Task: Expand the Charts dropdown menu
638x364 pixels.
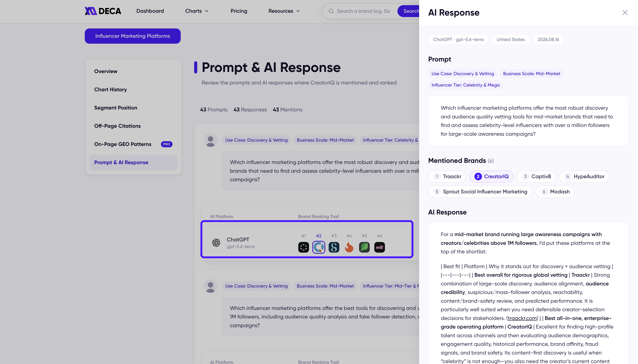Action: pos(197,11)
